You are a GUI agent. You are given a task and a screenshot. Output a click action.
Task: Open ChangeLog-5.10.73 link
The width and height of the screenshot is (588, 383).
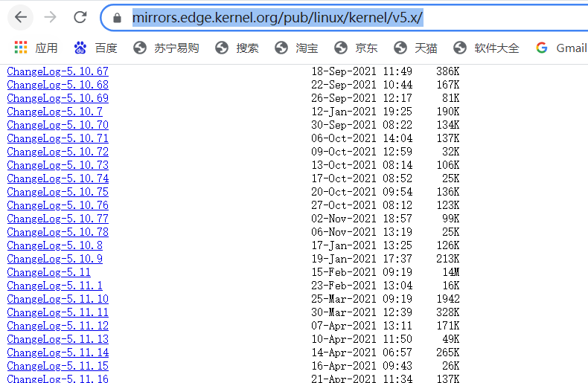point(58,165)
